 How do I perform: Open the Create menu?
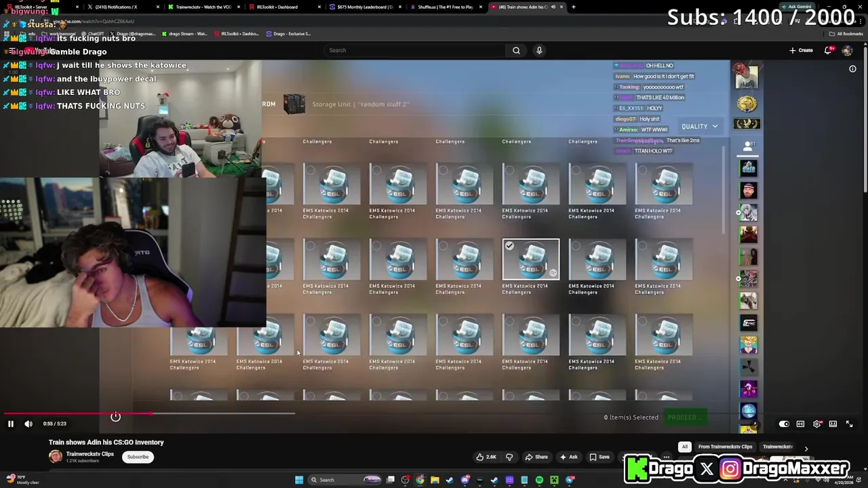pyautogui.click(x=801, y=50)
